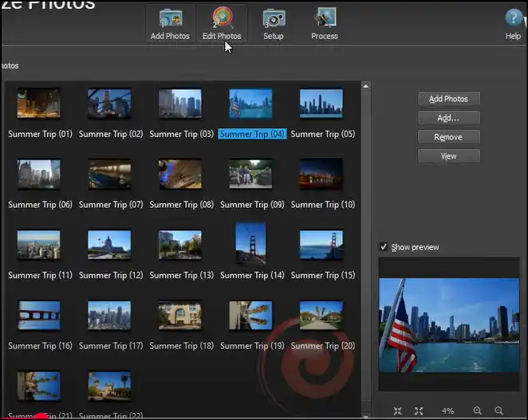Click the Process step icon
528x420 pixels.
pos(325,24)
